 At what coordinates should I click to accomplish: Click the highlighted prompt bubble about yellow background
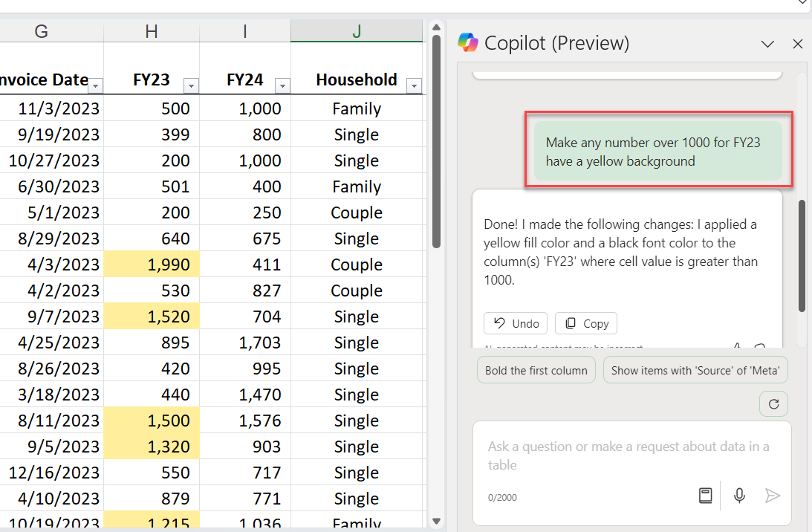coord(657,151)
